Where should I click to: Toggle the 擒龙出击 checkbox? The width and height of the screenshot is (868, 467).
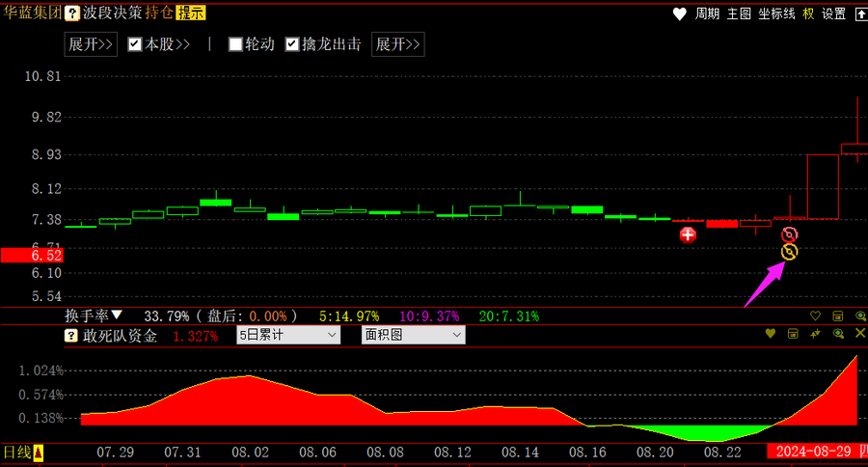pos(292,44)
